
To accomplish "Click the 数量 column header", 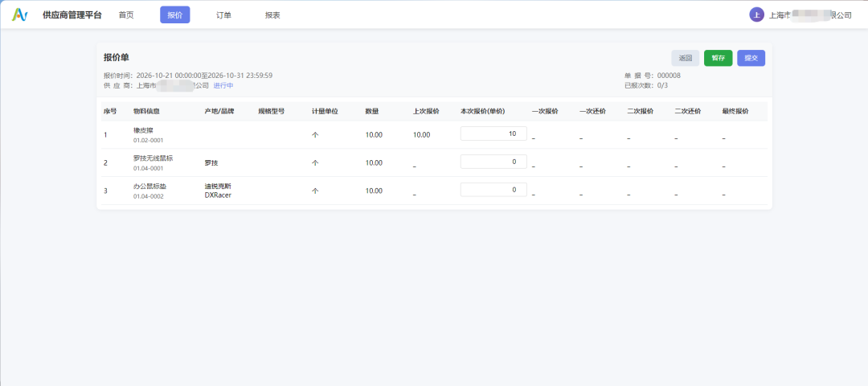I will point(372,111).
